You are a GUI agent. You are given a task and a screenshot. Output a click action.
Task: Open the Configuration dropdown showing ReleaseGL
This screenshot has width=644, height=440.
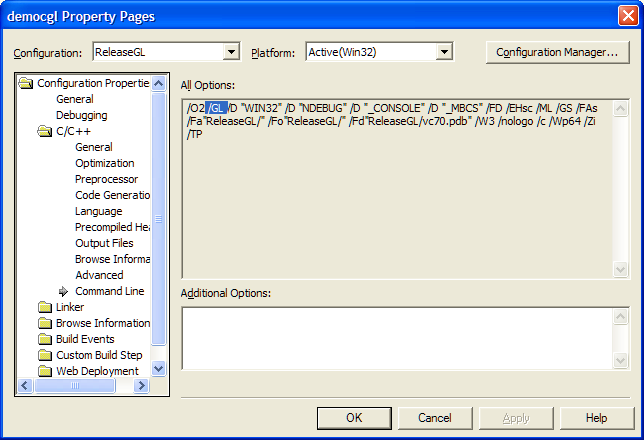[x=231, y=52]
